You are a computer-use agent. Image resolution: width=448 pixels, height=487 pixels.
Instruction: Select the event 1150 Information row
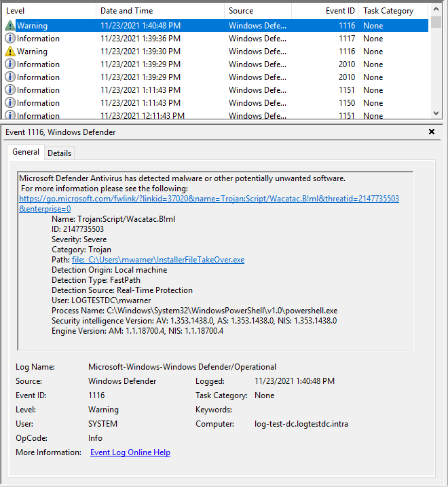pyautogui.click(x=216, y=103)
